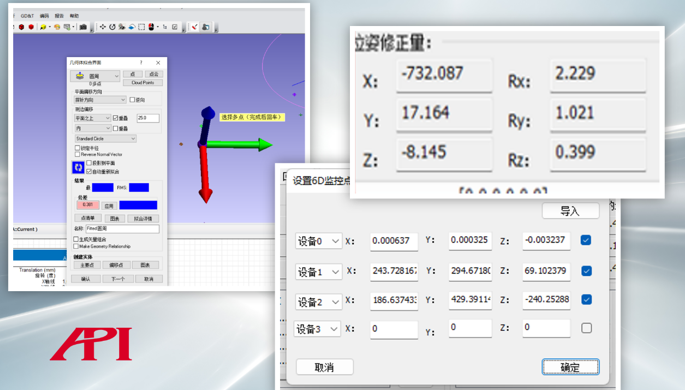The width and height of the screenshot is (685, 390).
Task: Click the Z correction field showing -8.145
Action: pos(444,154)
